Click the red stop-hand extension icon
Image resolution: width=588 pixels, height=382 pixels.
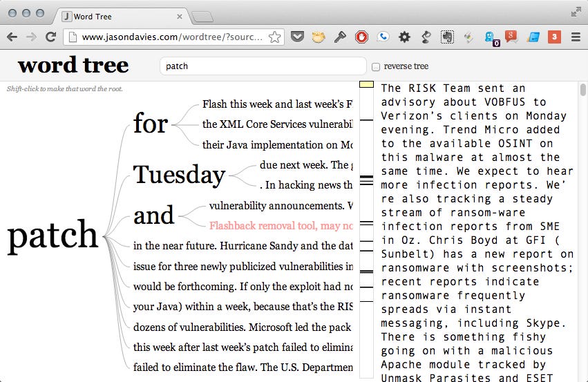tap(361, 37)
